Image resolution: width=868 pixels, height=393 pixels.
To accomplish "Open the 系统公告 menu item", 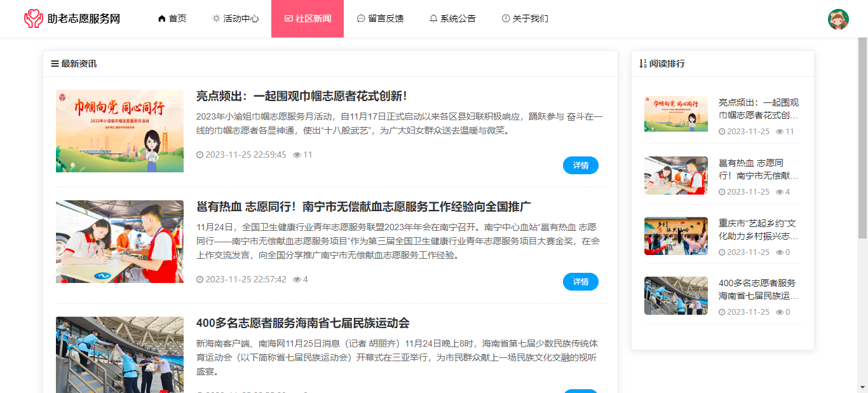I will pyautogui.click(x=452, y=18).
